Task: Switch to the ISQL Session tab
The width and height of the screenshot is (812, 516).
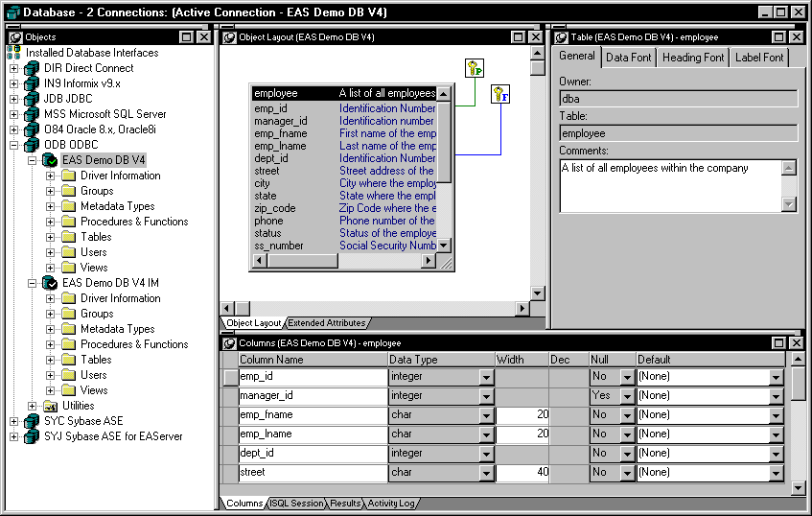Action: tap(296, 503)
